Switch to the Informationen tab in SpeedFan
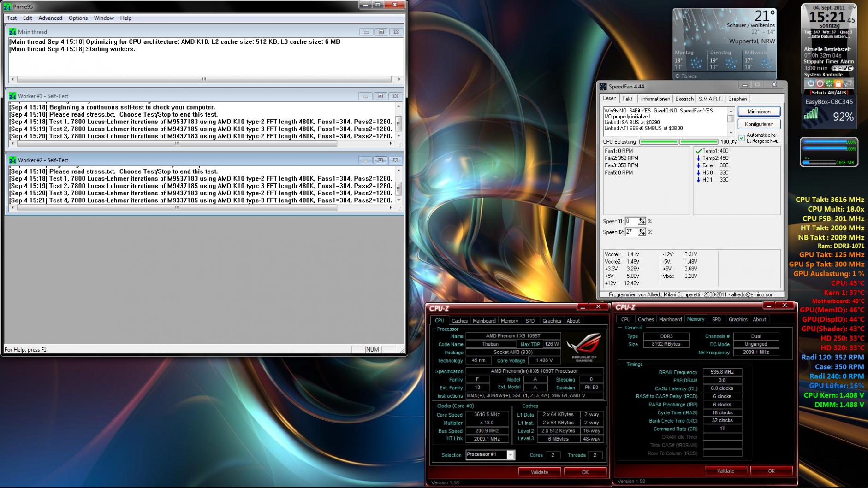Viewport: 868px width, 488px height. click(655, 99)
